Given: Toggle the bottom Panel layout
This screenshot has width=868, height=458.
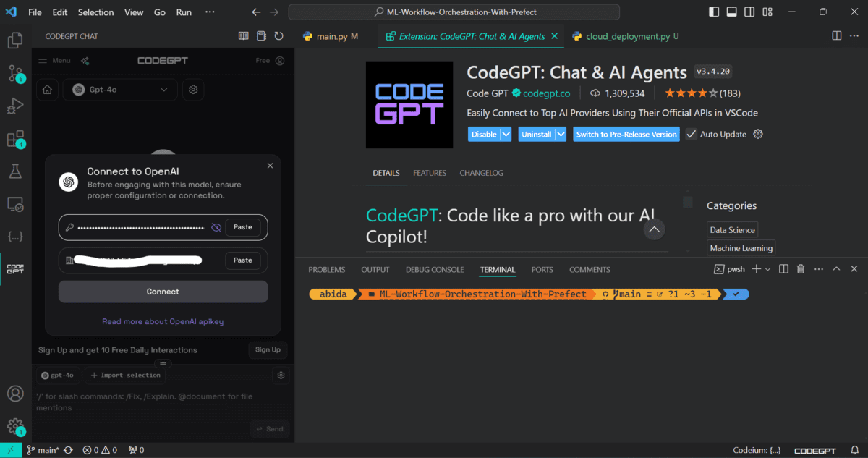Looking at the screenshot, I should [x=731, y=12].
